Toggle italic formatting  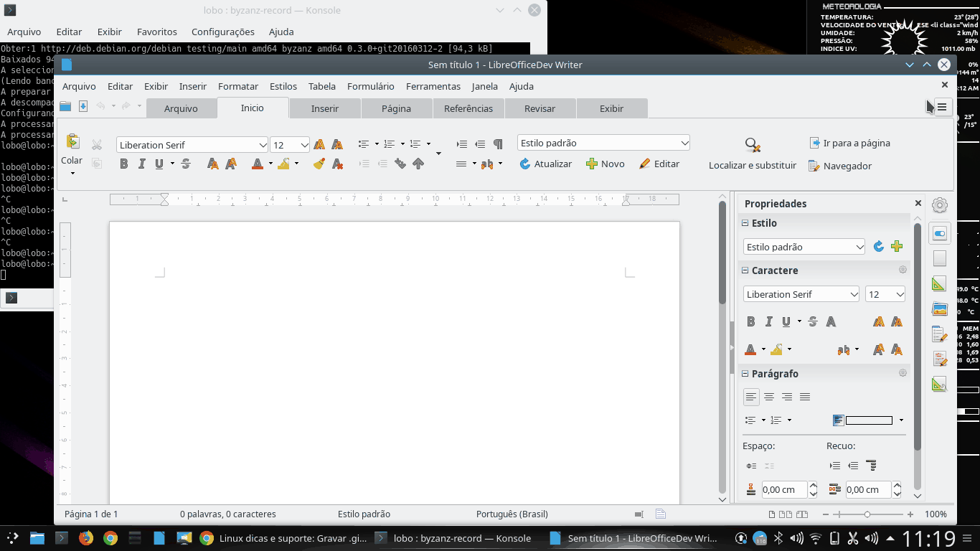pyautogui.click(x=142, y=164)
